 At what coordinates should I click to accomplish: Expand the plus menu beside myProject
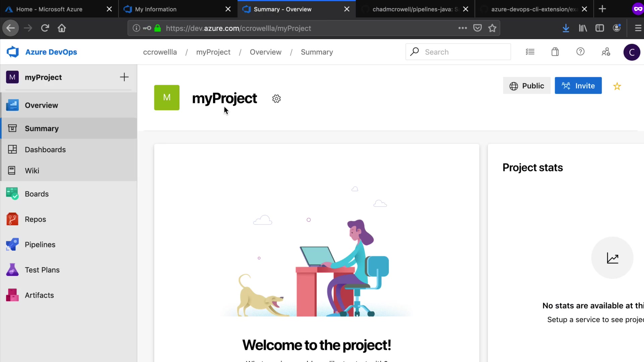(124, 77)
